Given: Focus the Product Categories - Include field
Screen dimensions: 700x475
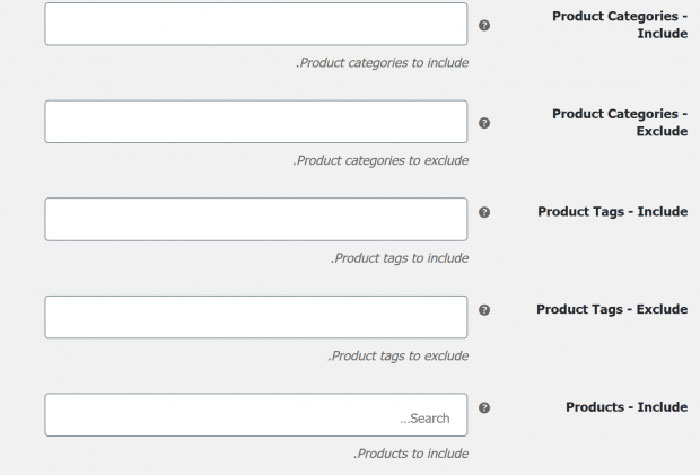Looking at the screenshot, I should (255, 24).
